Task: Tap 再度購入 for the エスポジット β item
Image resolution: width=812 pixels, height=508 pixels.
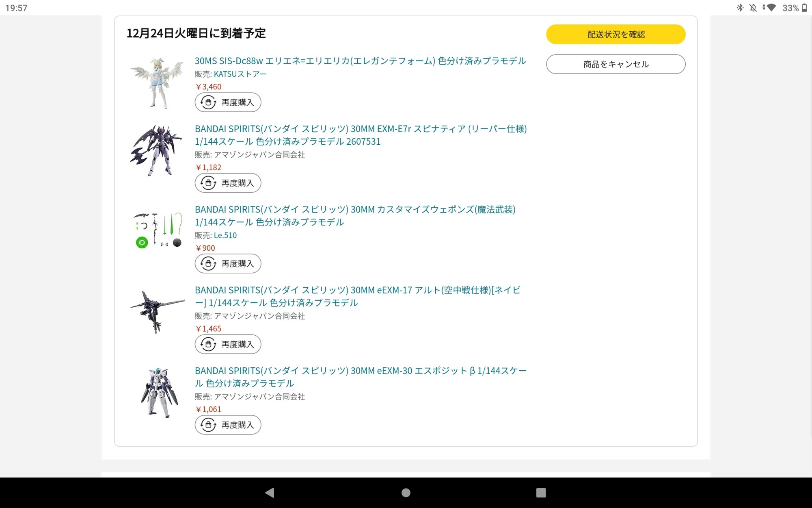Action: [x=228, y=425]
